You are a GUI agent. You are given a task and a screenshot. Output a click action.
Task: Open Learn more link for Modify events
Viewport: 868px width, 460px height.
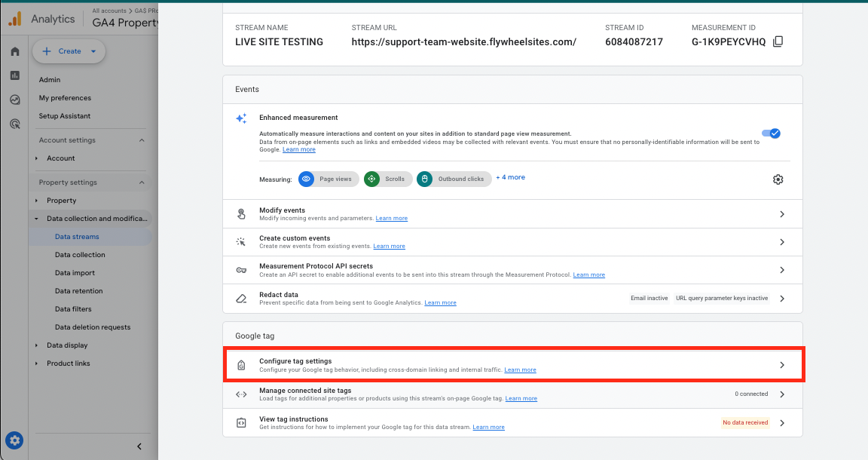[x=391, y=219]
